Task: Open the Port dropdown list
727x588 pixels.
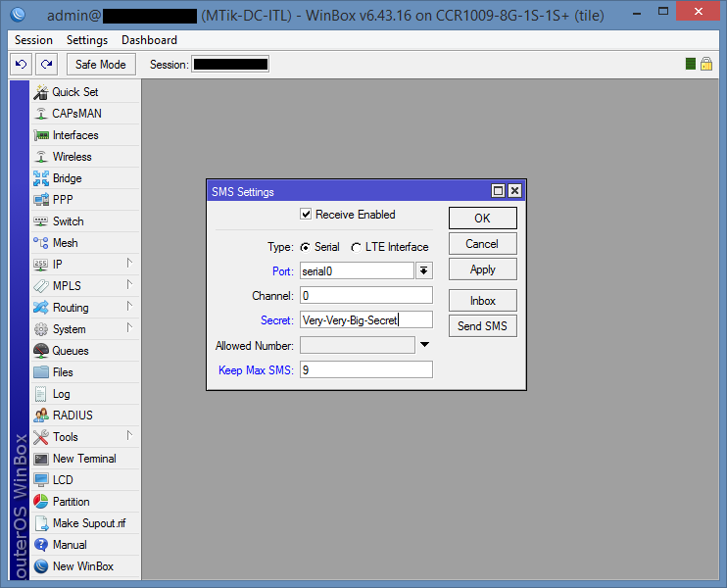Action: [x=424, y=270]
